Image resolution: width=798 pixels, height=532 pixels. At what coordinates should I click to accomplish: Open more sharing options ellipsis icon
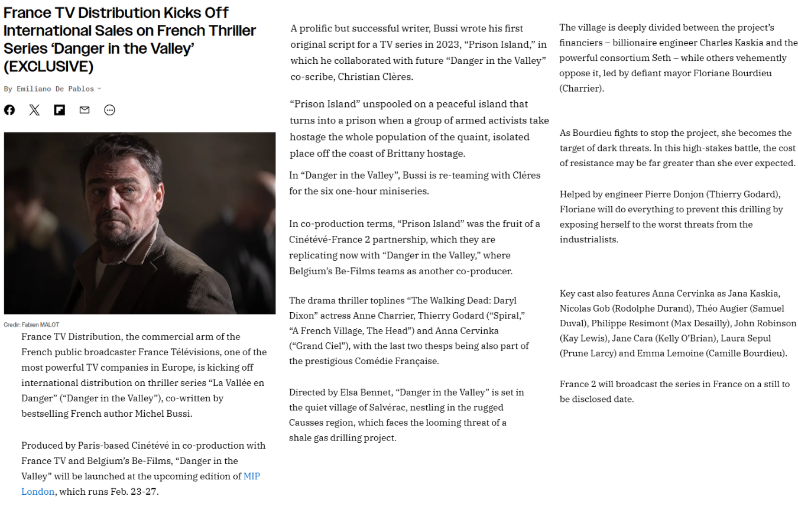click(x=109, y=110)
